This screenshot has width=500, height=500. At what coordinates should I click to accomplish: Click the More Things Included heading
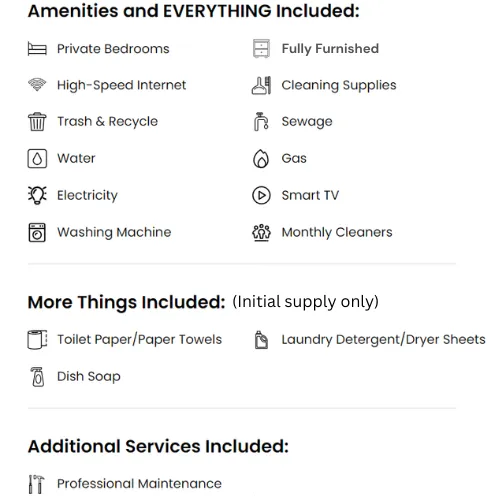click(127, 302)
